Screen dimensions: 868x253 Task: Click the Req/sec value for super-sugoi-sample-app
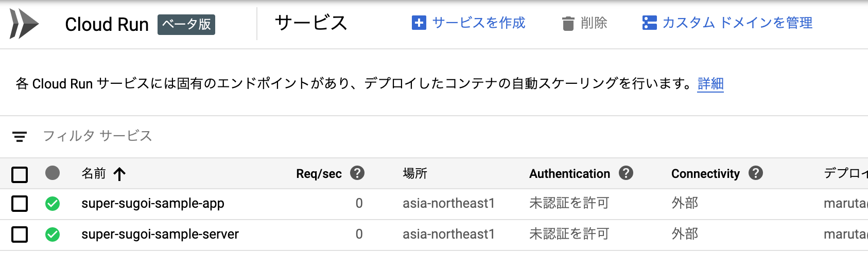coord(359,204)
